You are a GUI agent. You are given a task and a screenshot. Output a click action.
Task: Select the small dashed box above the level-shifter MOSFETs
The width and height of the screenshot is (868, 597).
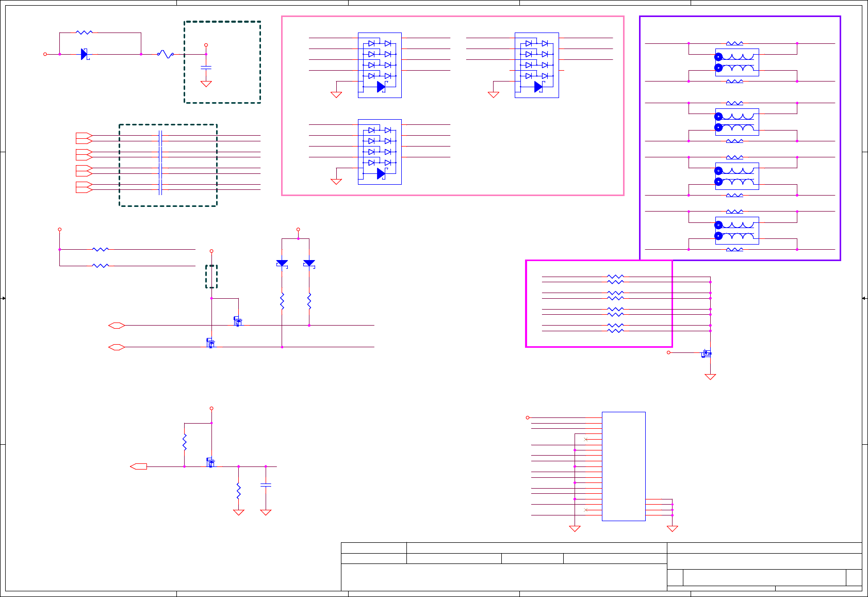(x=211, y=277)
